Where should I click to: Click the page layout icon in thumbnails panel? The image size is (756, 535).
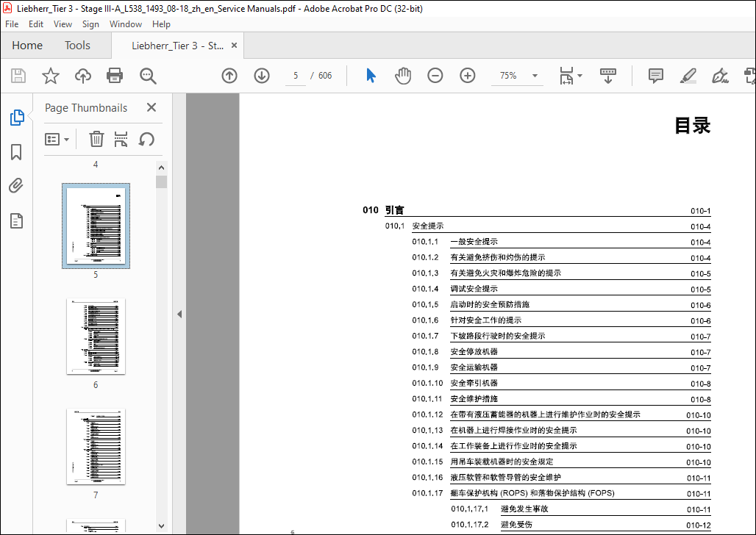click(121, 140)
